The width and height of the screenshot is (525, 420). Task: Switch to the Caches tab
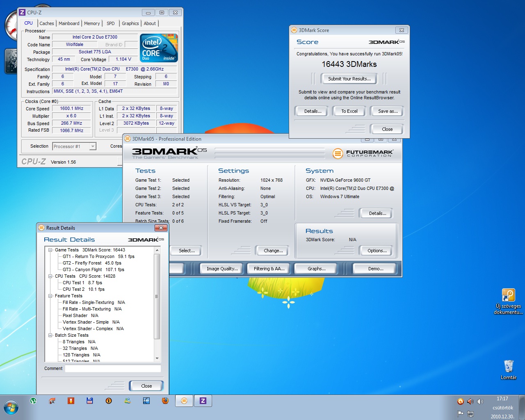[x=46, y=23]
